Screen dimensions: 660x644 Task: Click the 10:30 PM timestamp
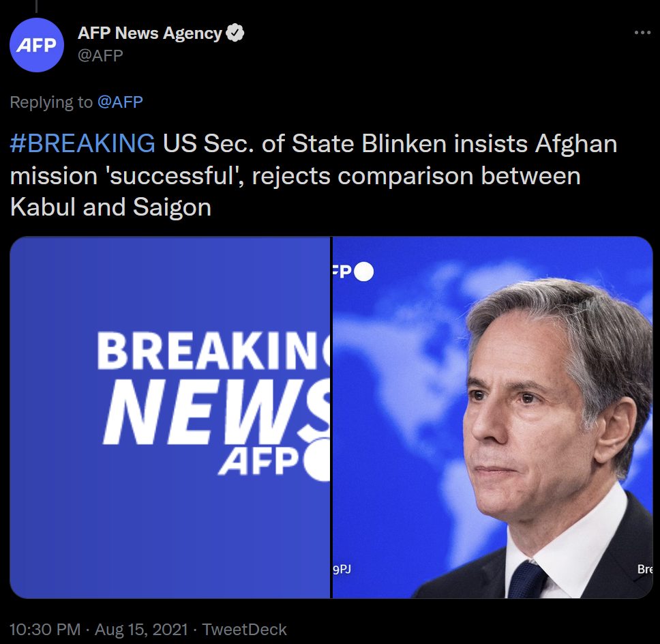tap(45, 629)
